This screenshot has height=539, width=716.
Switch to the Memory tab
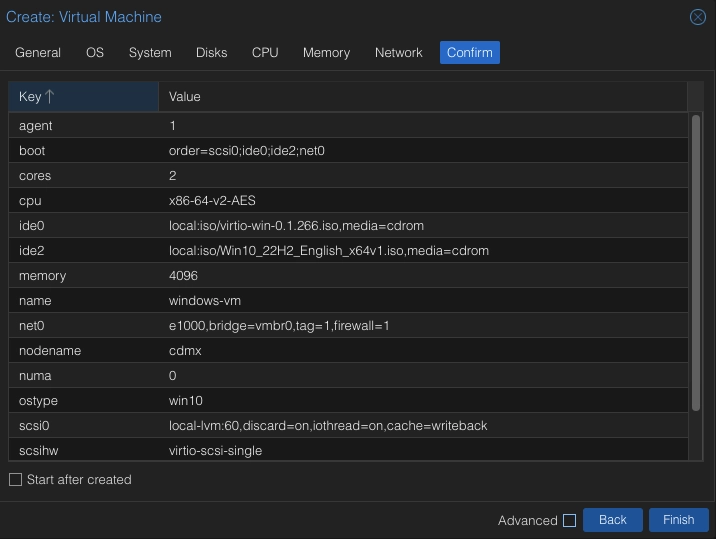(326, 53)
